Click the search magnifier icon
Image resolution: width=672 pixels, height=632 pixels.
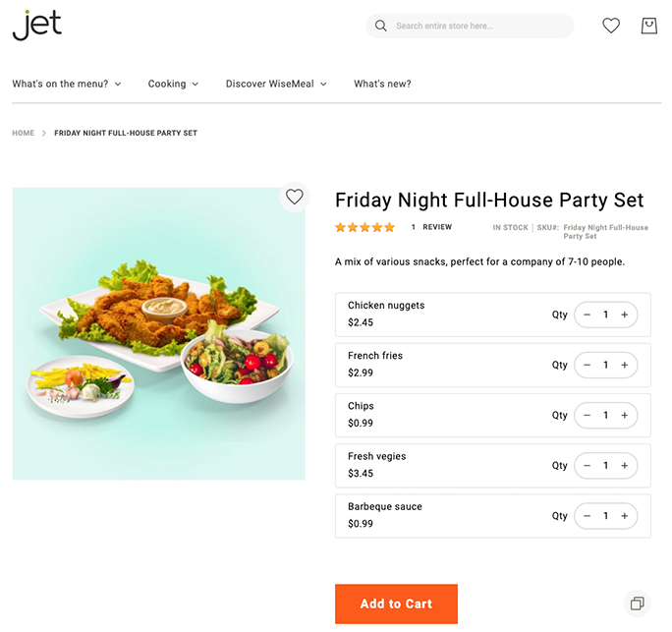point(381,27)
